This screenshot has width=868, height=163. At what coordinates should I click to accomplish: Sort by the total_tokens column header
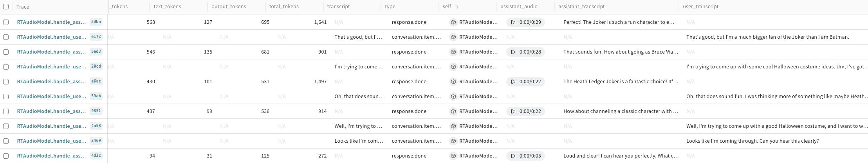[x=284, y=7]
